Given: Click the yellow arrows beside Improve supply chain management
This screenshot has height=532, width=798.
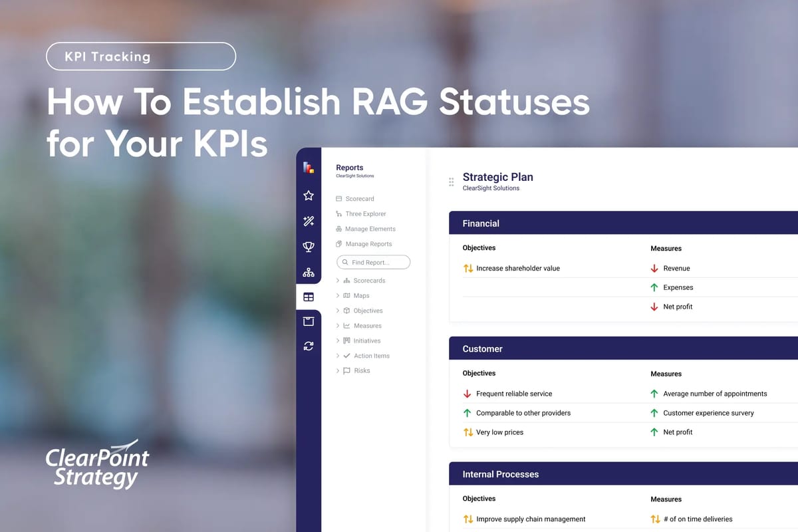Looking at the screenshot, I should tap(468, 519).
